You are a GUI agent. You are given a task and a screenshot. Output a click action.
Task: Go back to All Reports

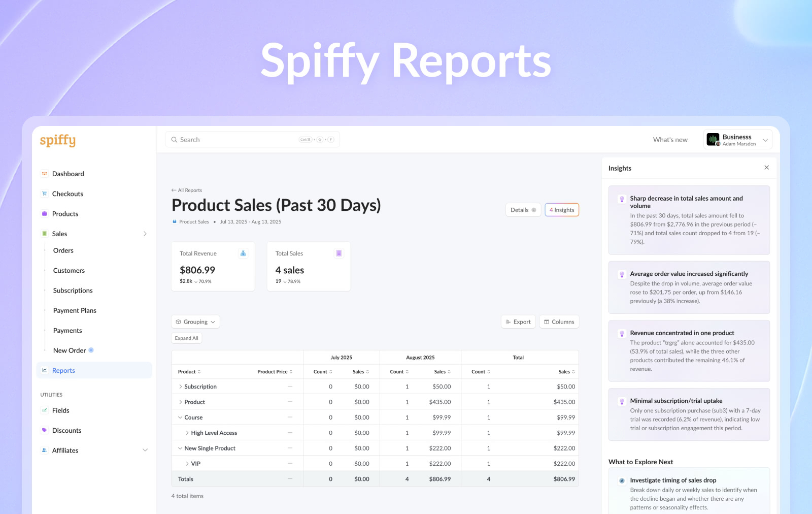point(187,190)
